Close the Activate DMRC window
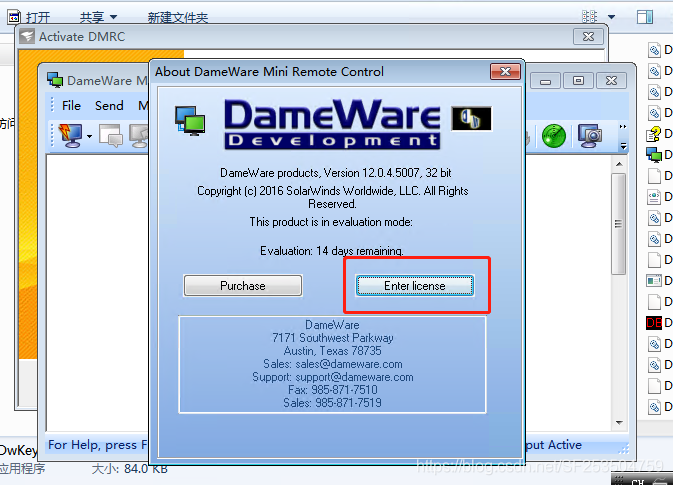 pos(588,37)
